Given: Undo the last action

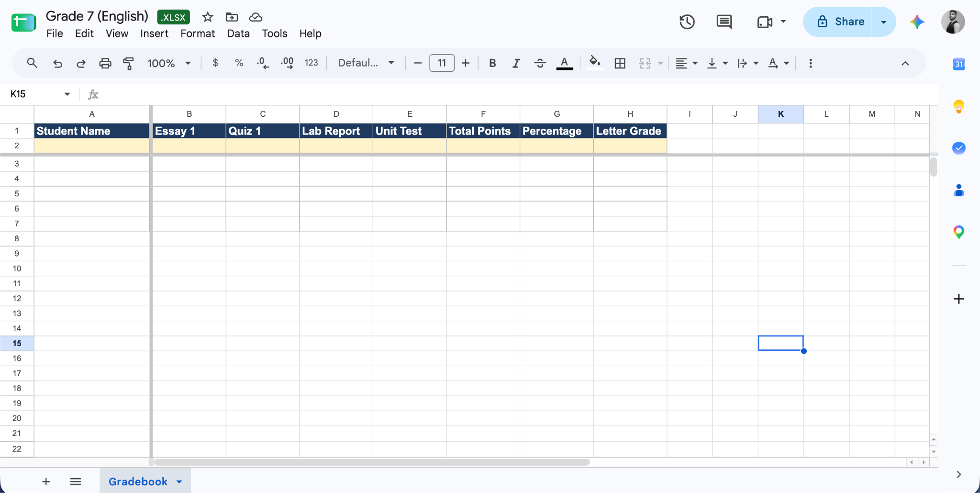Looking at the screenshot, I should tap(57, 63).
